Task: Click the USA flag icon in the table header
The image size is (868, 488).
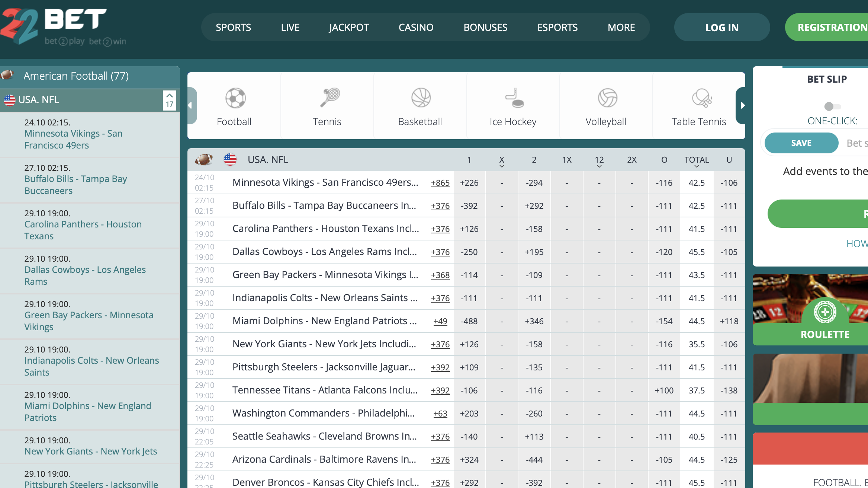Action: click(230, 160)
